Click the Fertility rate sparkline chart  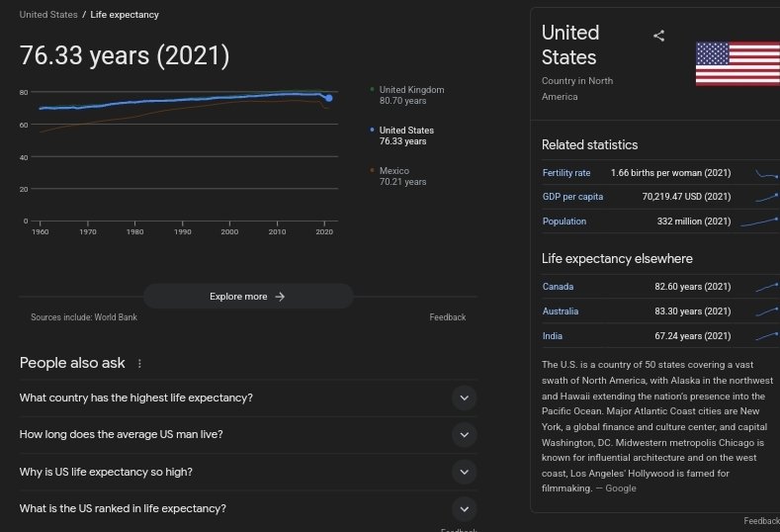tap(766, 173)
